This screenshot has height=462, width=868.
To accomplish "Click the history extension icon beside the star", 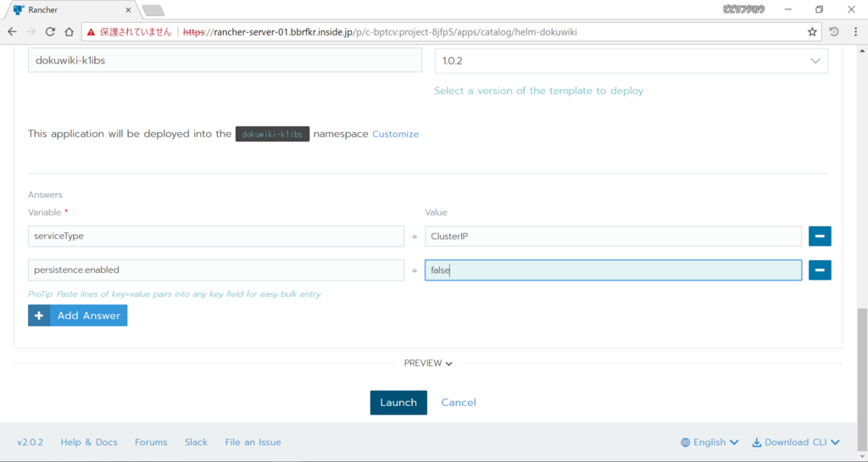I will point(834,32).
